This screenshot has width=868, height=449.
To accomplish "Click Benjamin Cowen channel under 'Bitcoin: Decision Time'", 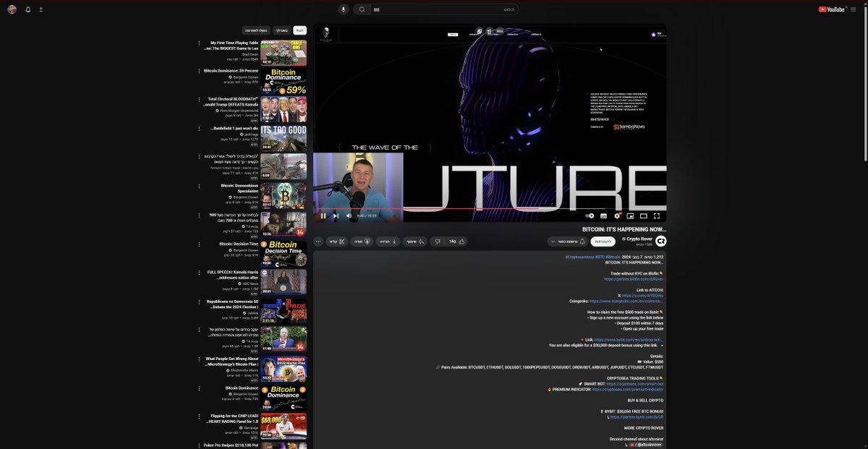I will coord(247,250).
